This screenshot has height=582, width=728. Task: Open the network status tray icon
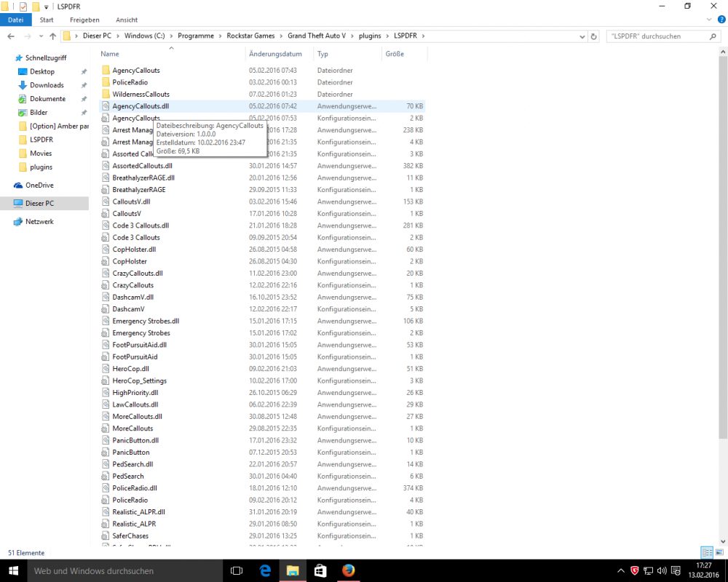click(x=648, y=571)
